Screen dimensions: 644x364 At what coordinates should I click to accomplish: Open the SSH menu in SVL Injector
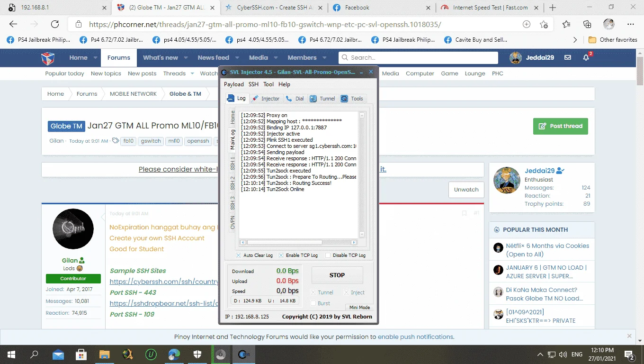click(253, 84)
